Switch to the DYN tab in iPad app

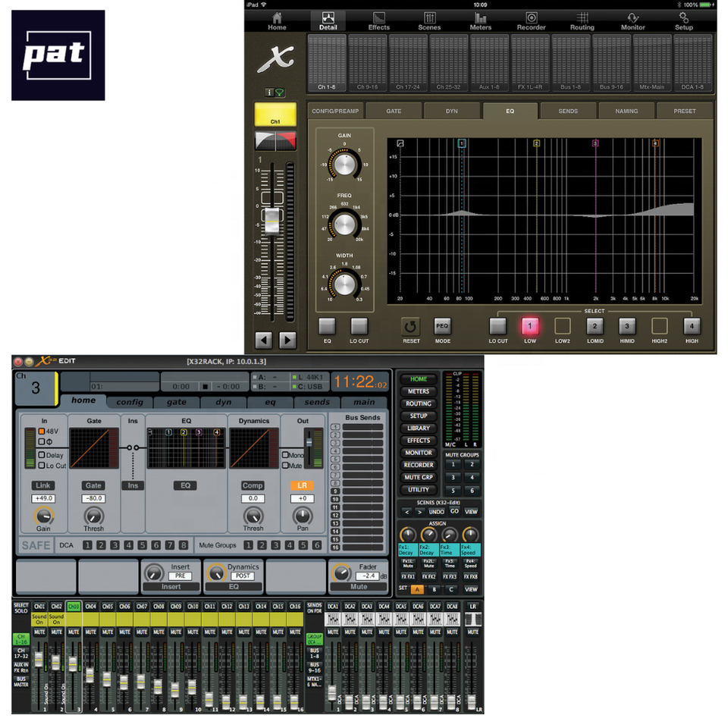tap(452, 111)
